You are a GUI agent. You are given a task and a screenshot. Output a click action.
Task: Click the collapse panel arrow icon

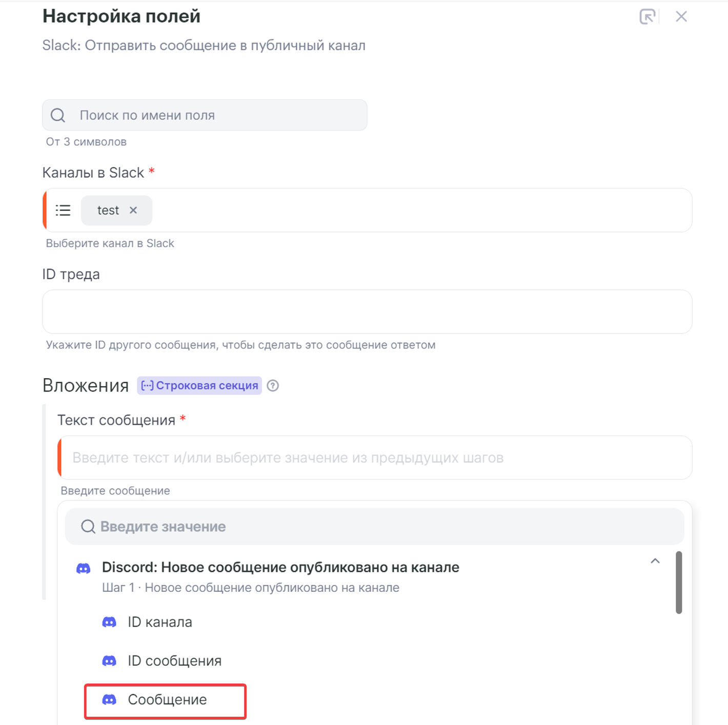click(647, 17)
